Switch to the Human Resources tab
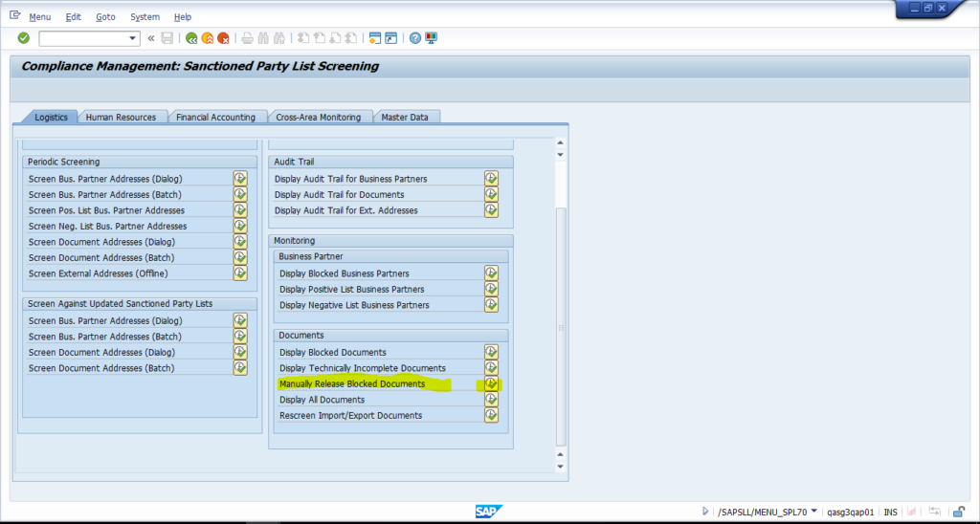Image resolution: width=980 pixels, height=524 pixels. pyautogui.click(x=121, y=117)
